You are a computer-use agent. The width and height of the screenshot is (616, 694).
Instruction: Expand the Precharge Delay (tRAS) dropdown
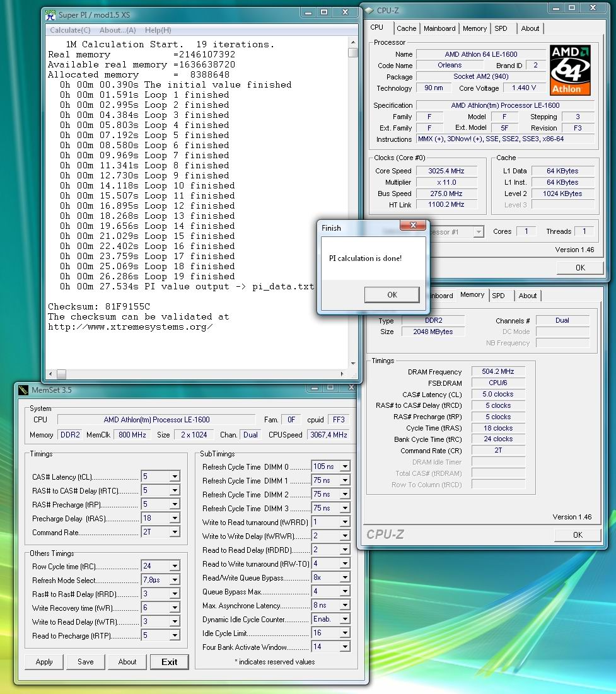175,518
